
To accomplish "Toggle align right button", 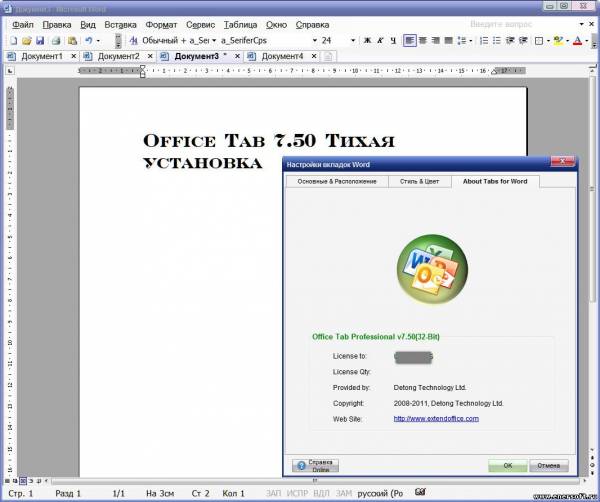I will (x=436, y=41).
